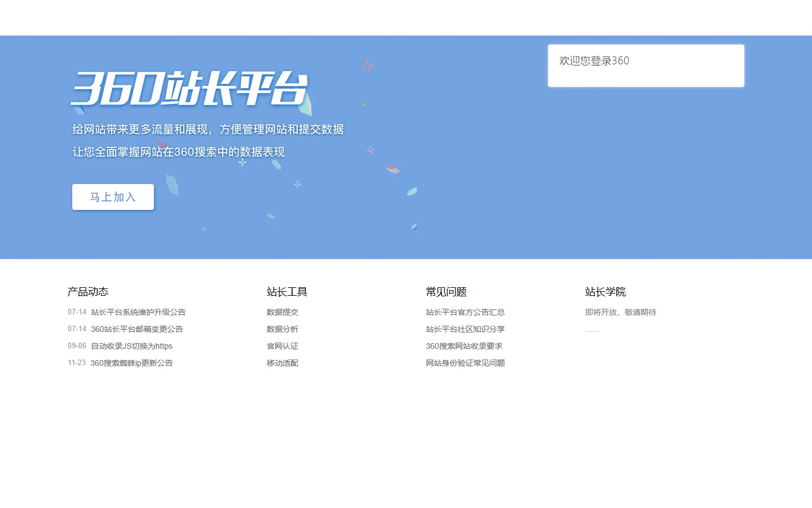
Task: Open 自动收录JS切换为https announcement
Action: pyautogui.click(x=132, y=346)
